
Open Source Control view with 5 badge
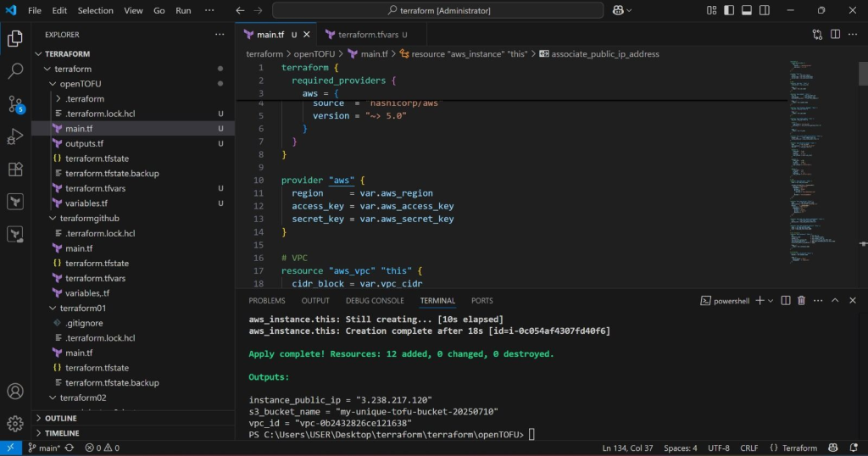coord(15,103)
